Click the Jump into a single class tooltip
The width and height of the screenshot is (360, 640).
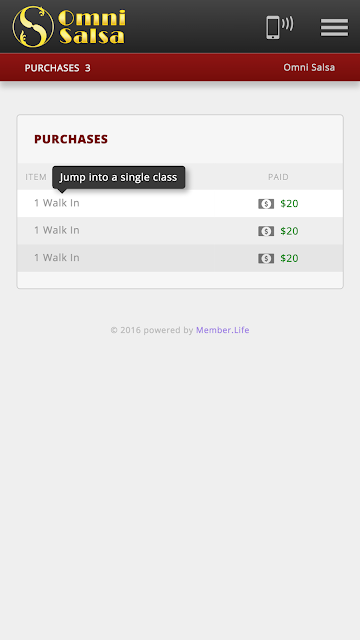[x=119, y=177]
